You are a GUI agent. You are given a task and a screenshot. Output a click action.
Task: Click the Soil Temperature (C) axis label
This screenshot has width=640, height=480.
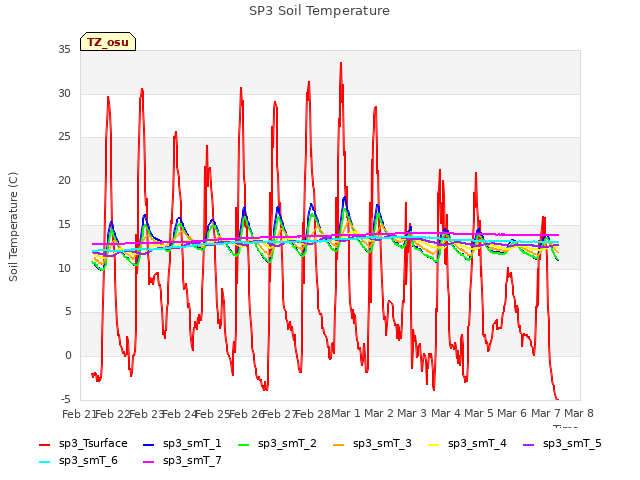tap(13, 227)
